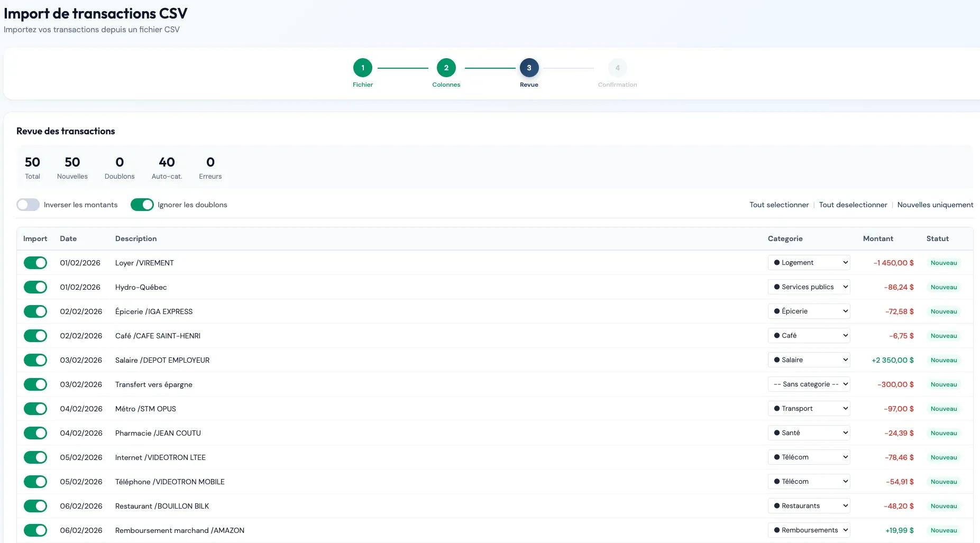The width and height of the screenshot is (980, 543).
Task: Click the step 3 Revue indicator
Action: 528,68
